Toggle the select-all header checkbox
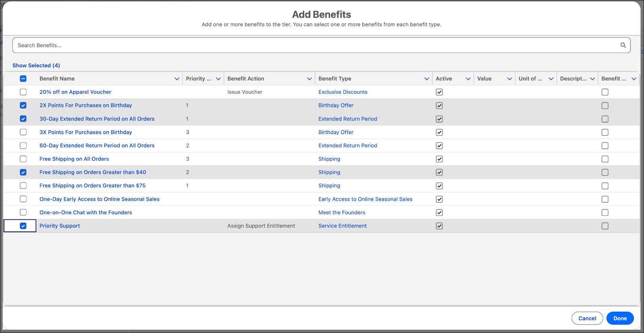The image size is (644, 333). 23,79
